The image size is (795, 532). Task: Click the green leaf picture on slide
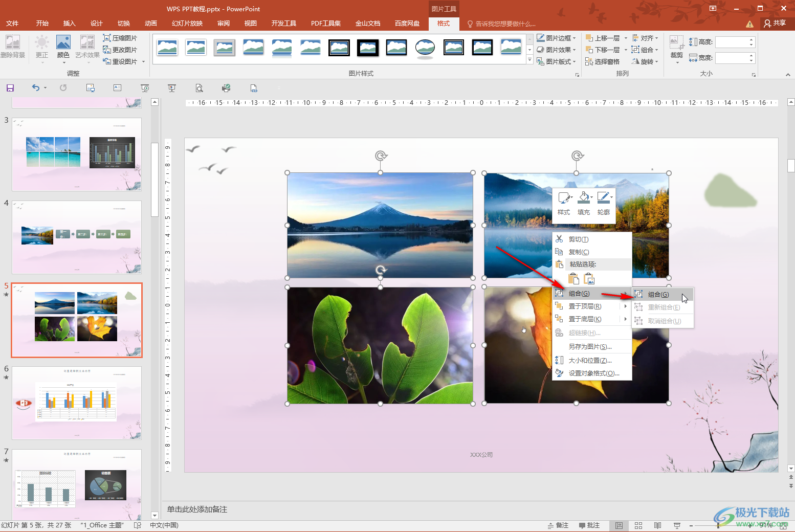point(380,345)
